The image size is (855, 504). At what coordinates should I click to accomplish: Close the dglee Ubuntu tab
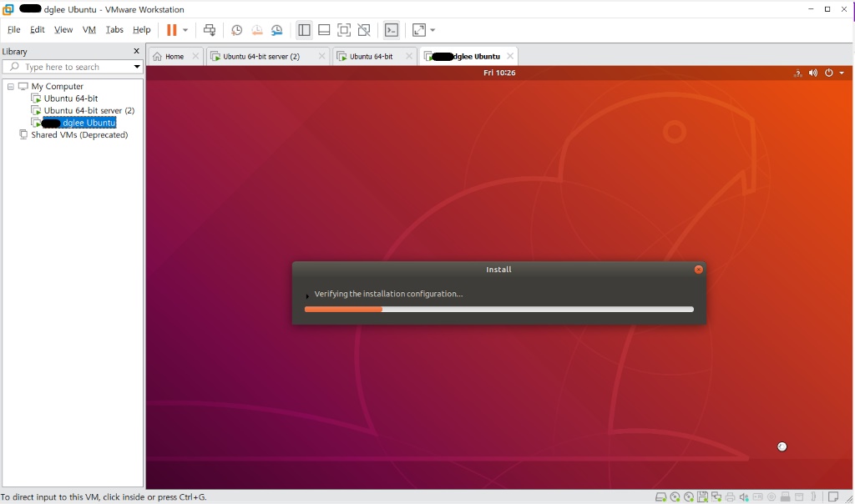click(510, 56)
